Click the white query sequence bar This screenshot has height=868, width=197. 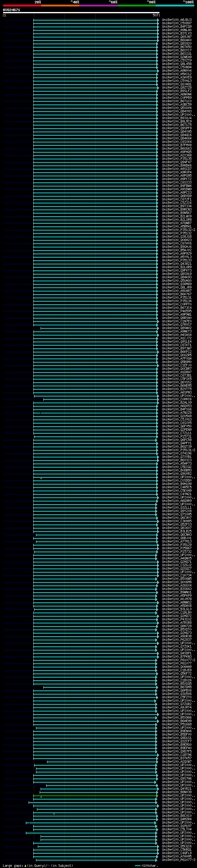[x=81, y=12]
